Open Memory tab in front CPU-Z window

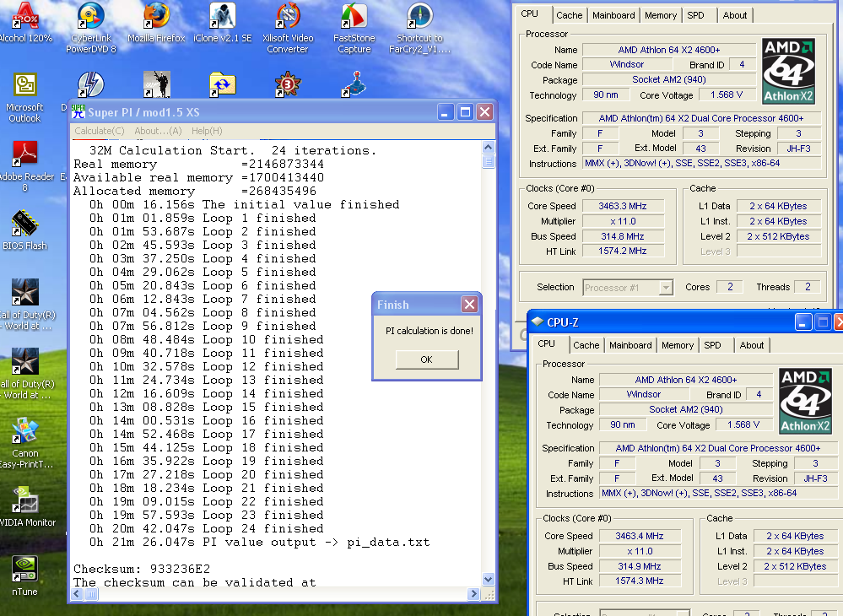click(678, 345)
